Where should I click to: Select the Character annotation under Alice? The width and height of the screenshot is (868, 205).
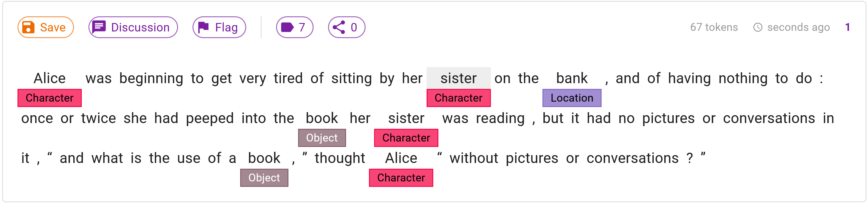(49, 98)
